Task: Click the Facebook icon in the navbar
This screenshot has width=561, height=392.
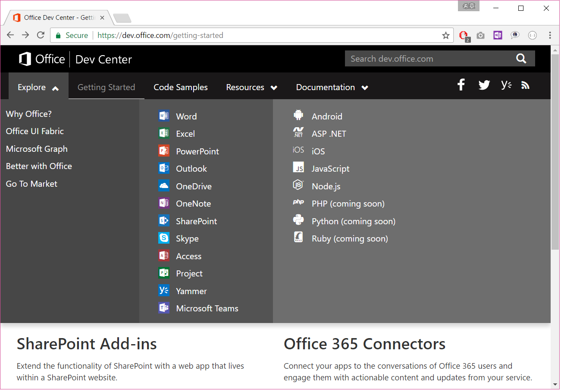Action: (461, 85)
